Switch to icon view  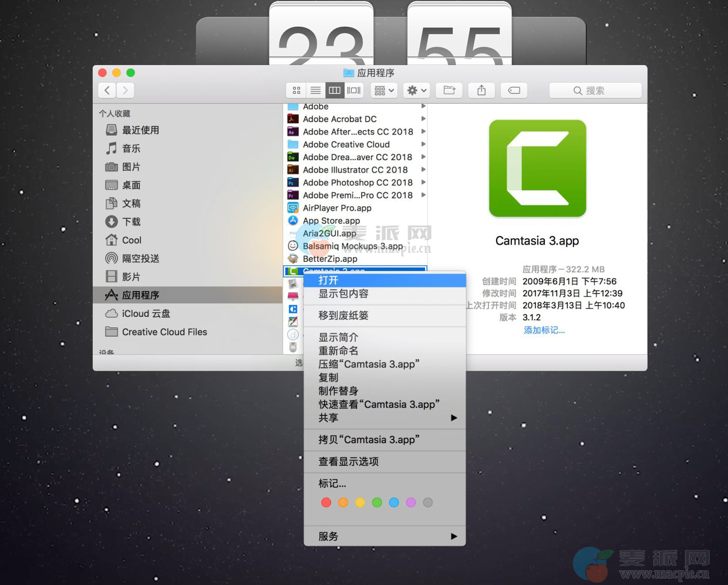[296, 90]
